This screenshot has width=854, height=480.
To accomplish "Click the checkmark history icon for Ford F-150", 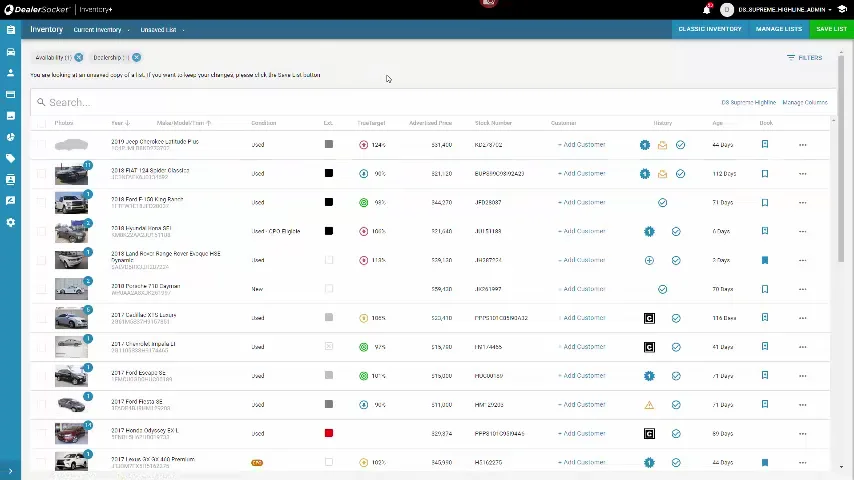I will click(x=662, y=203).
